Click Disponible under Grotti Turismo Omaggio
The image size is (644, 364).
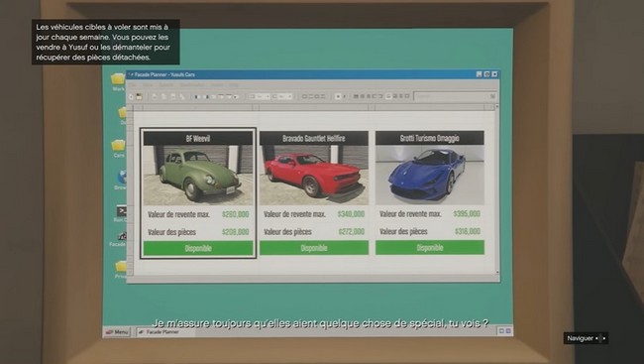click(x=430, y=247)
